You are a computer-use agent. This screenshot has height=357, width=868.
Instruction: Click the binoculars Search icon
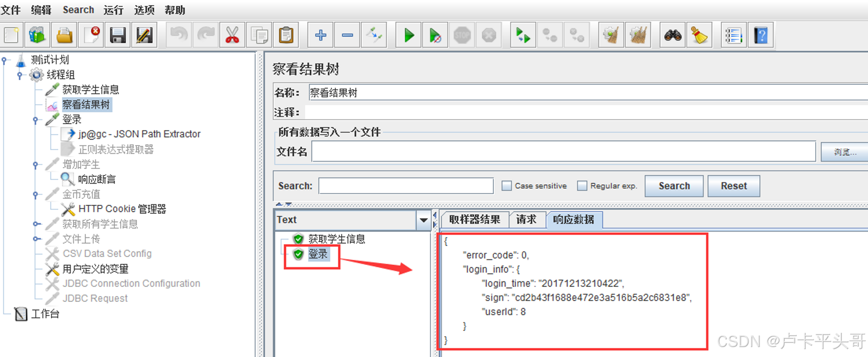[x=672, y=35]
